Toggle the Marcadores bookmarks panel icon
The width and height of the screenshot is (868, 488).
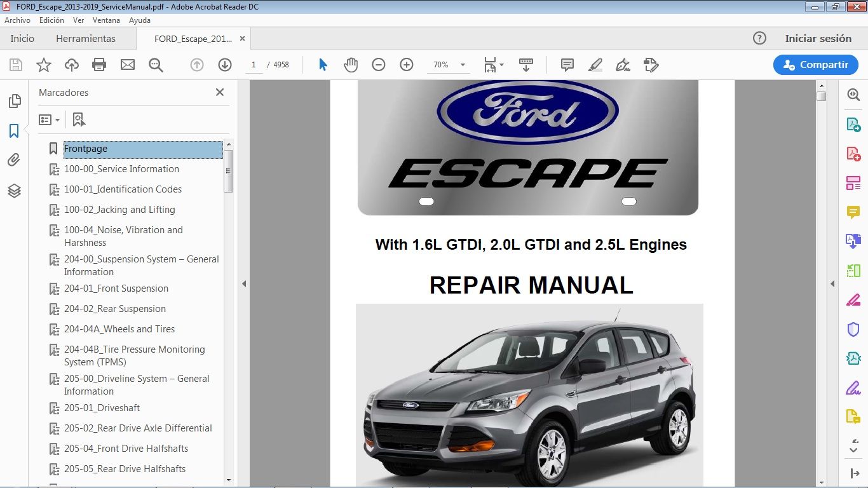pos(14,131)
